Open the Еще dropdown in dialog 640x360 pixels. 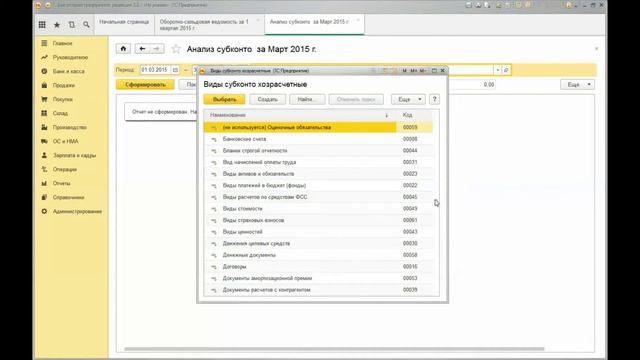408,100
